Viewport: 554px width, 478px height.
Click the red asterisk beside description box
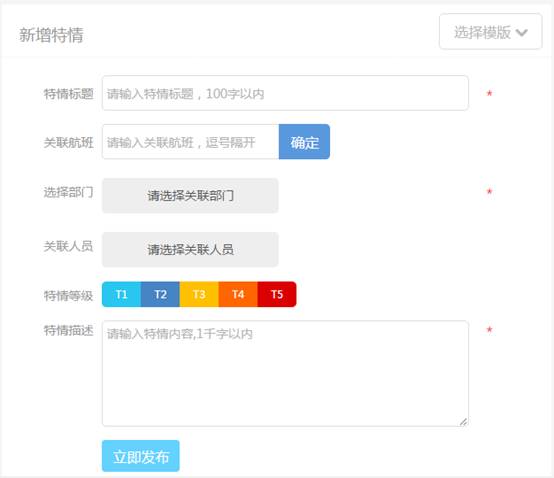pos(489,330)
